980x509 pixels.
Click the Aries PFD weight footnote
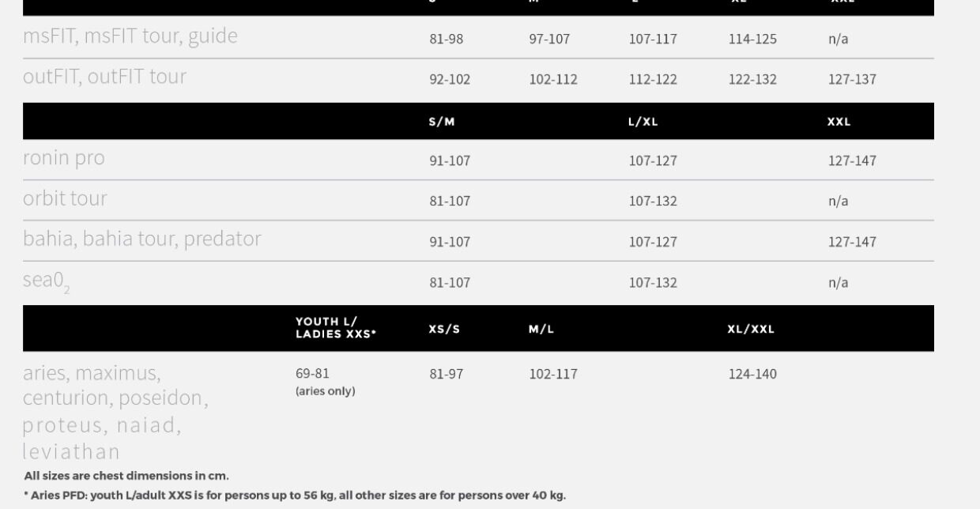(x=294, y=496)
